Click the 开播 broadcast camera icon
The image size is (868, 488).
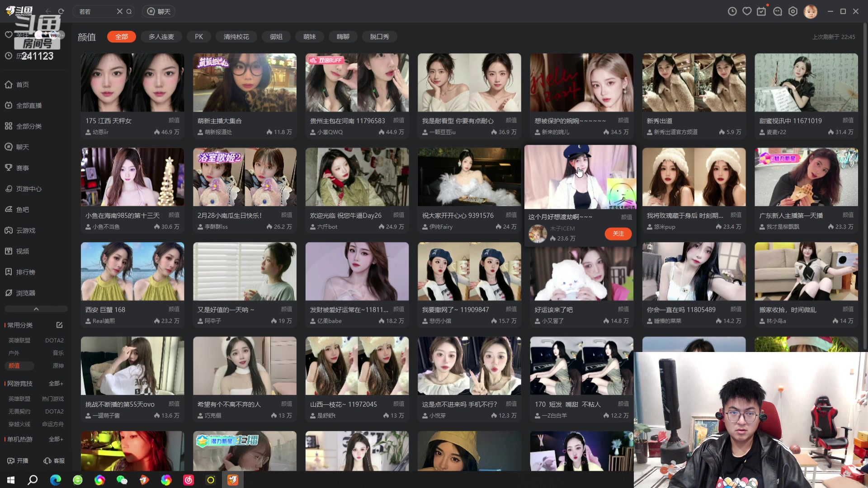tap(11, 460)
